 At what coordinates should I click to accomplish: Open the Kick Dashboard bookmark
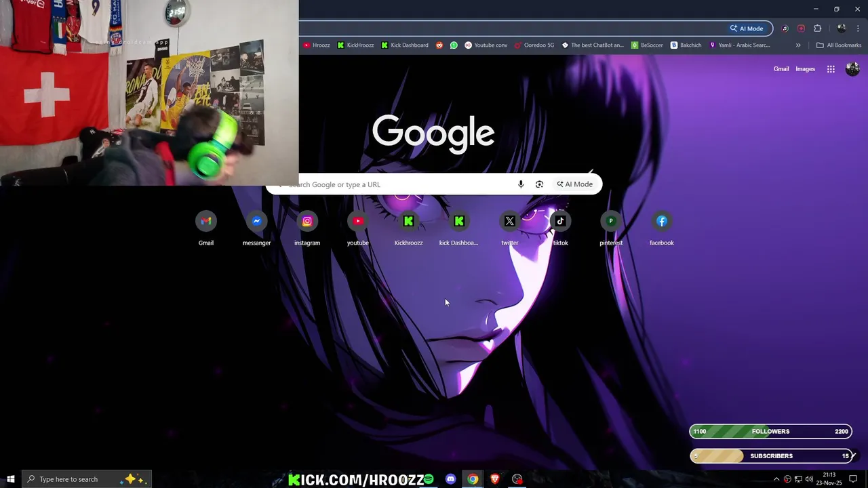click(405, 45)
